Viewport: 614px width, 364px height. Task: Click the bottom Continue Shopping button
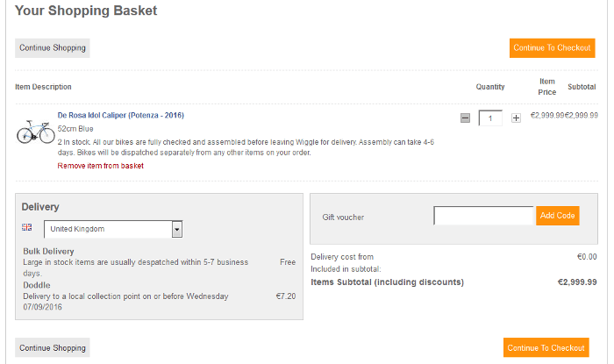click(x=53, y=347)
